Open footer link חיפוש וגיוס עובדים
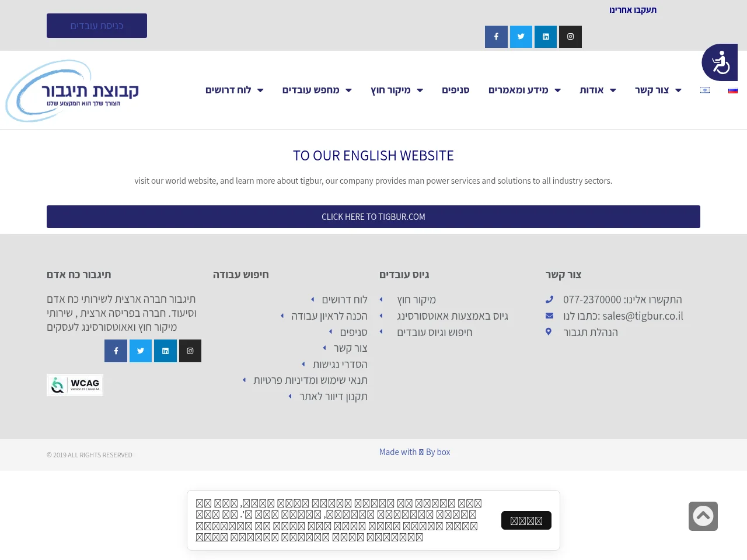 pos(435,332)
